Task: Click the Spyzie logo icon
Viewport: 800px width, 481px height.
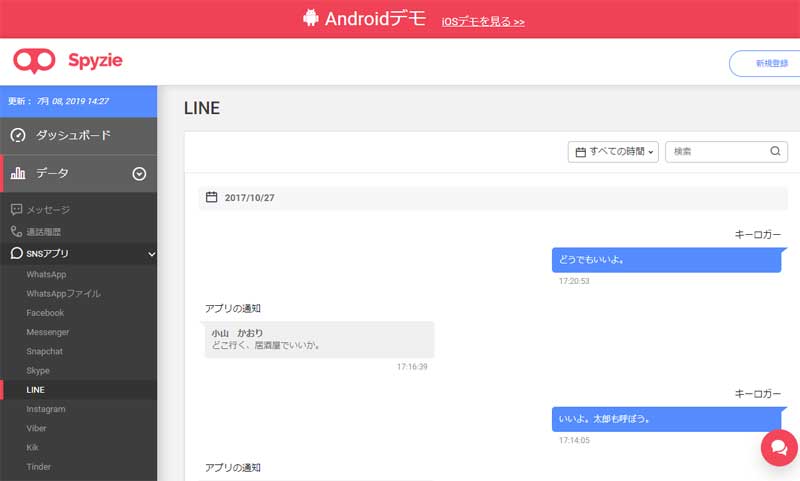Action: click(x=34, y=61)
